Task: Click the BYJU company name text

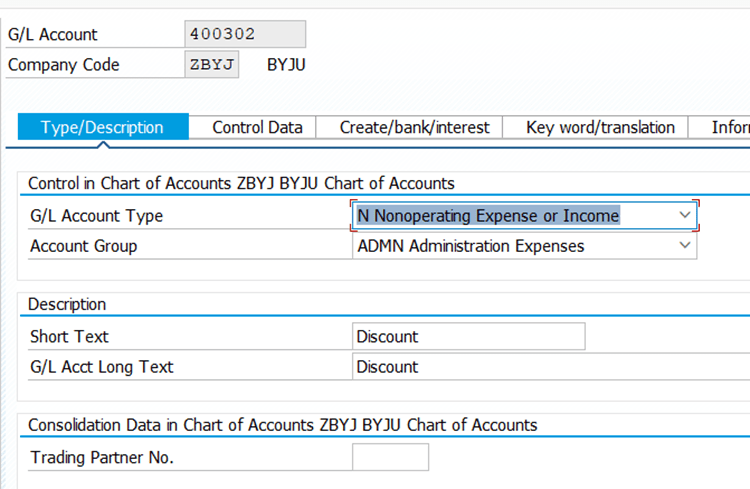Action: click(286, 65)
